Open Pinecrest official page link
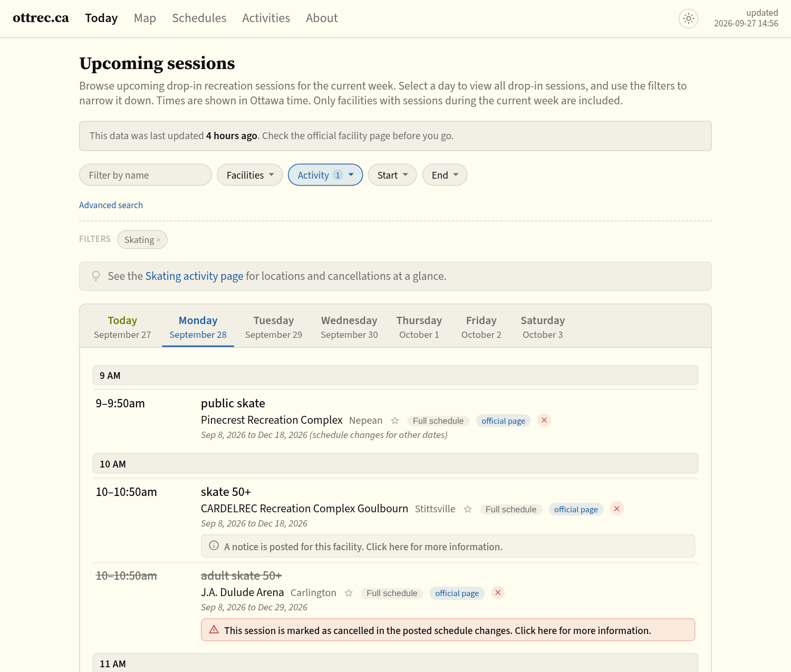This screenshot has height=672, width=791. tap(503, 421)
